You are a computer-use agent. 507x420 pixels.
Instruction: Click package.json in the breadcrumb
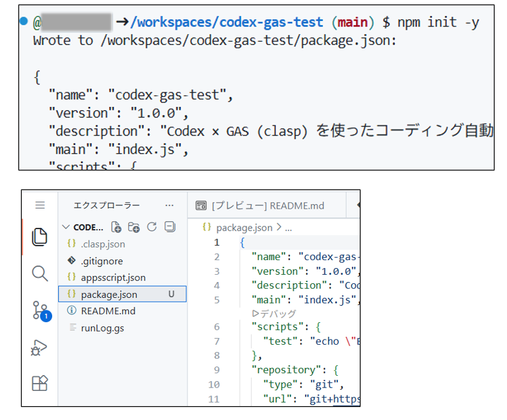pyautogui.click(x=244, y=228)
